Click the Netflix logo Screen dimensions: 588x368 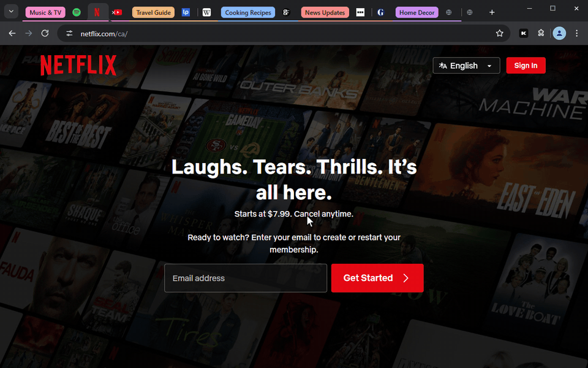pos(78,66)
